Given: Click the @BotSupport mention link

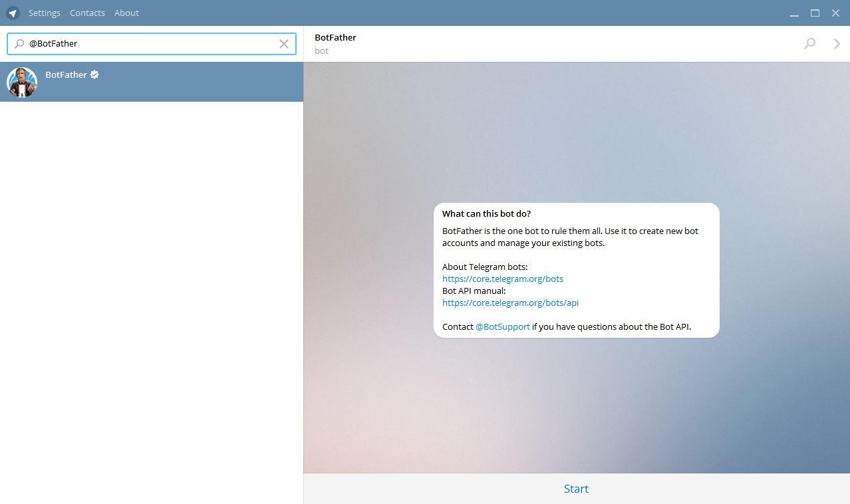Looking at the screenshot, I should (503, 327).
